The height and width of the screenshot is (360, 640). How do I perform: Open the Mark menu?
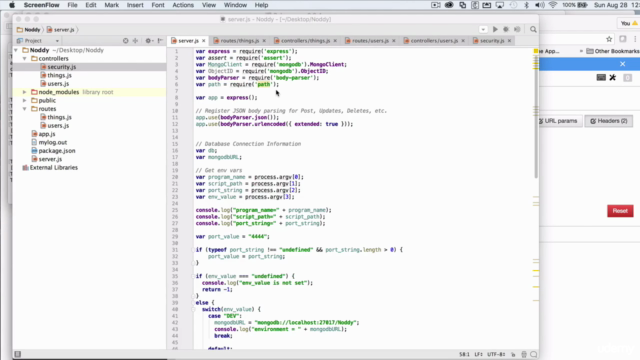(111, 5)
